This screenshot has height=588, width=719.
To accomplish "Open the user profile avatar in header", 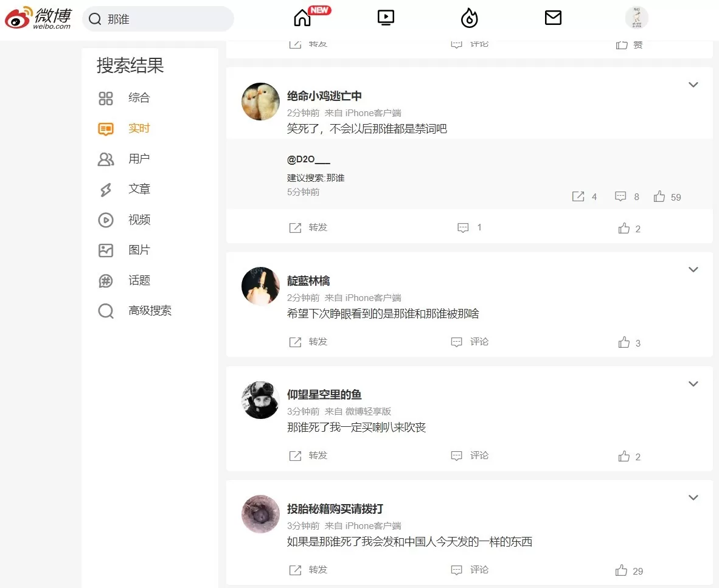I will [636, 18].
